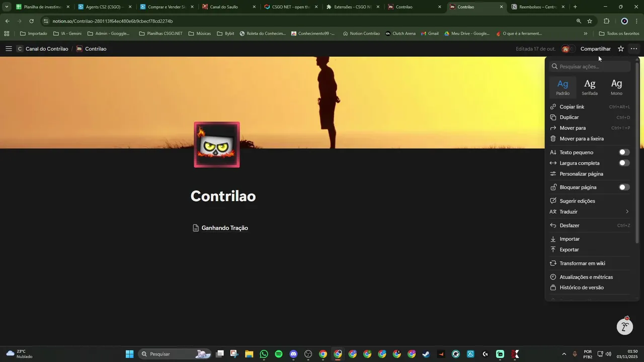Screen dimensions: 644x362
Task: Toggle Texto pequeno switch
Action: pyautogui.click(x=624, y=152)
